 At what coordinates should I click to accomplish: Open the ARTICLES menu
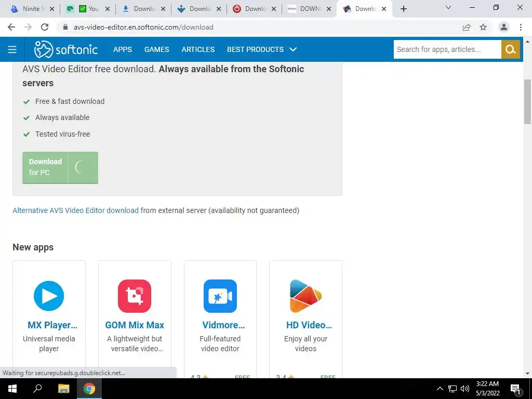point(198,49)
